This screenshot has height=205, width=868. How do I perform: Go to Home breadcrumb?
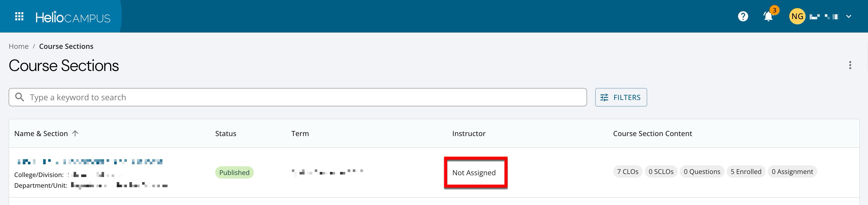19,46
